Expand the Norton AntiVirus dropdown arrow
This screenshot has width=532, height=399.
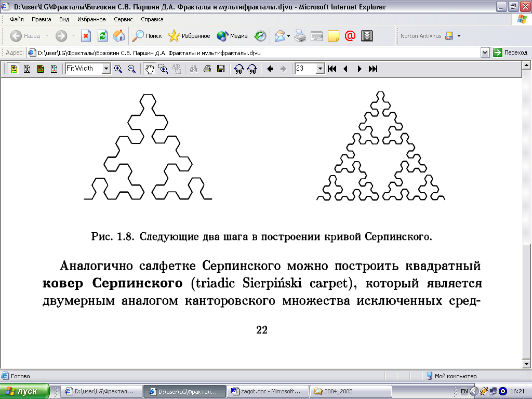click(x=459, y=36)
